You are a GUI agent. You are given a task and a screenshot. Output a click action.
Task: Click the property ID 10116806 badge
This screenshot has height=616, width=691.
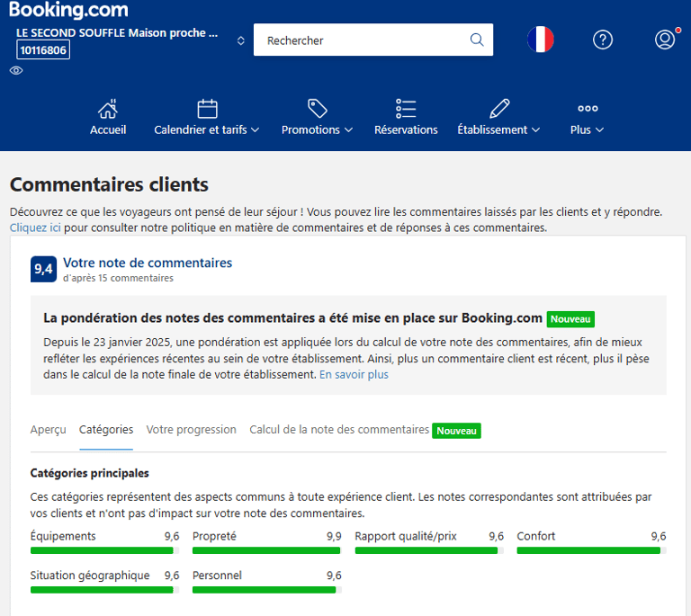[x=43, y=49]
